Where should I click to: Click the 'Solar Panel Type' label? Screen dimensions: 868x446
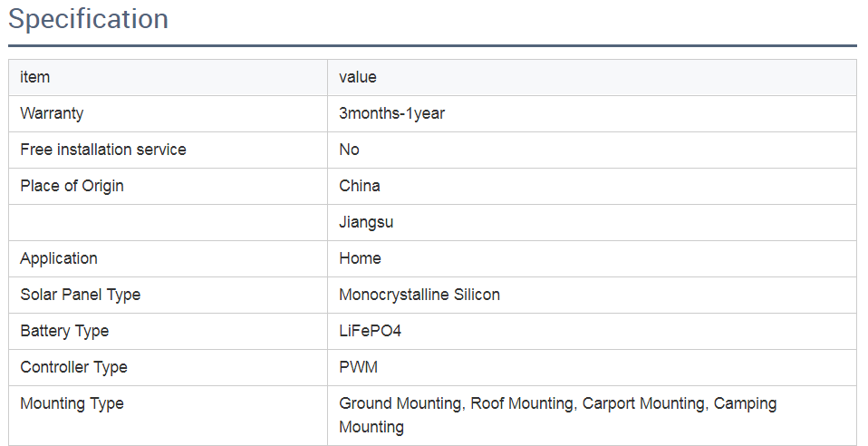click(80, 295)
